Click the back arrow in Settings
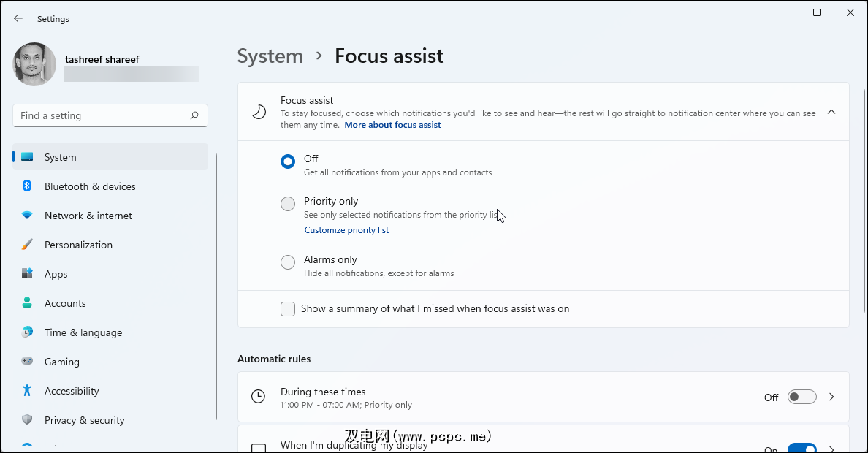The width and height of the screenshot is (868, 453). (x=18, y=18)
